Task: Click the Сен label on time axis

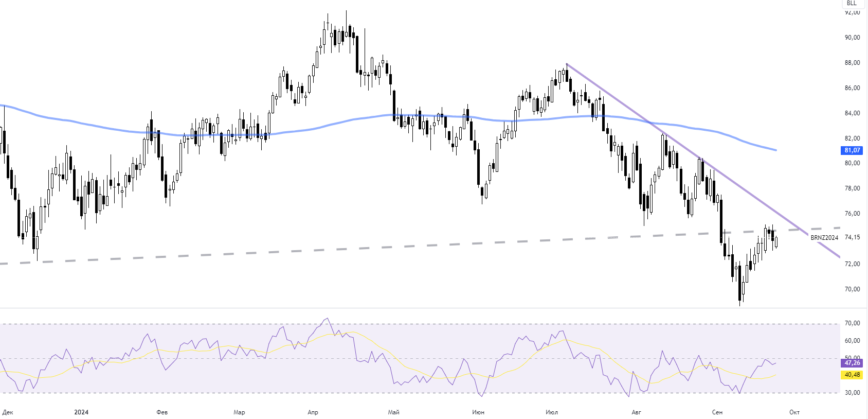Action: coord(717,412)
